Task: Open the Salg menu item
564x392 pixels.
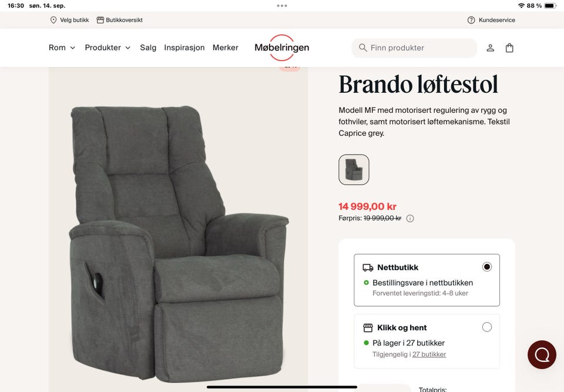Action: coord(148,48)
